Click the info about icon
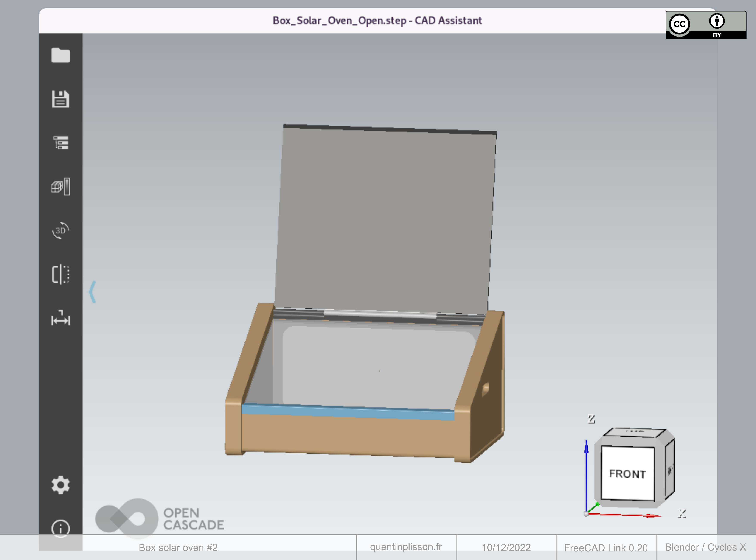Image resolution: width=756 pixels, height=560 pixels. tap(61, 529)
